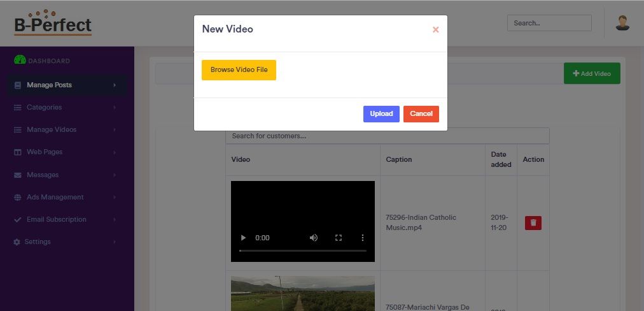644x311 pixels.
Task: Click the Messages envelope icon
Action: coord(18,175)
